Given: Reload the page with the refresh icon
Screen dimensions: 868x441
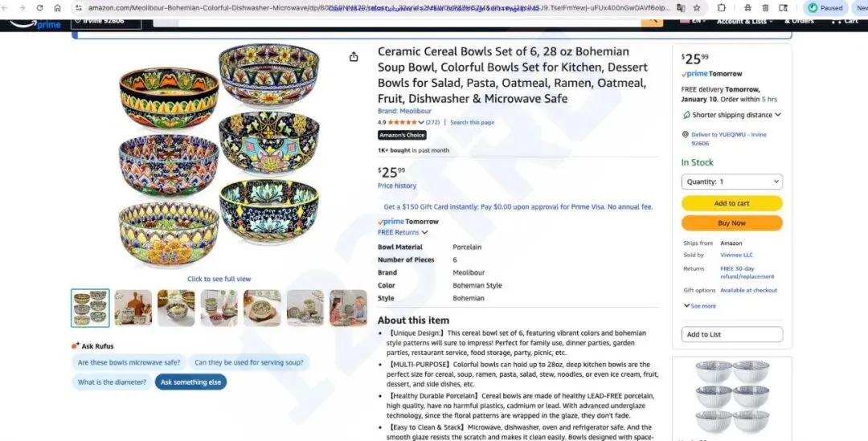Looking at the screenshot, I should coord(40,8).
